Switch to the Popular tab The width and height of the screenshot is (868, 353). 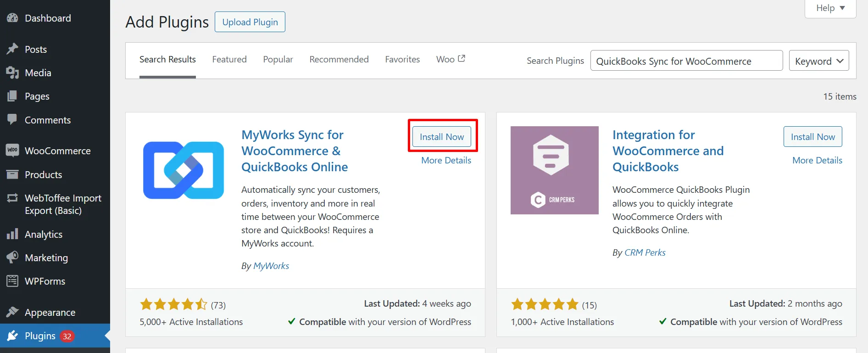[278, 59]
